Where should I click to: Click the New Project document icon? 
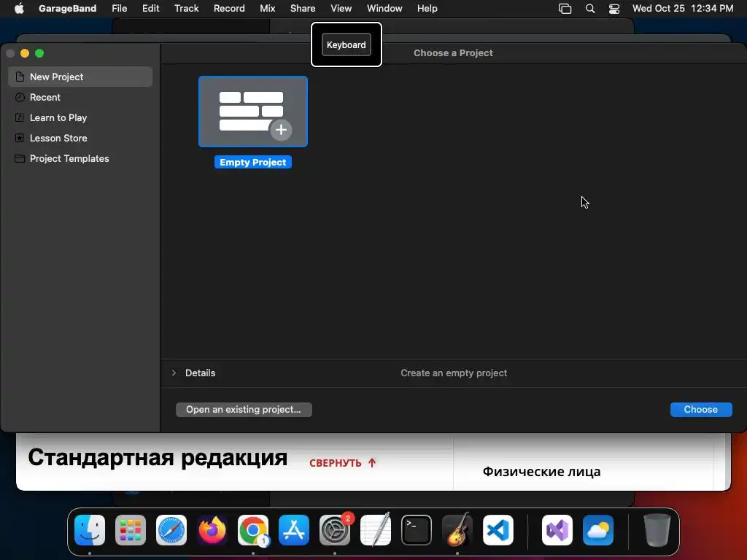(x=20, y=77)
